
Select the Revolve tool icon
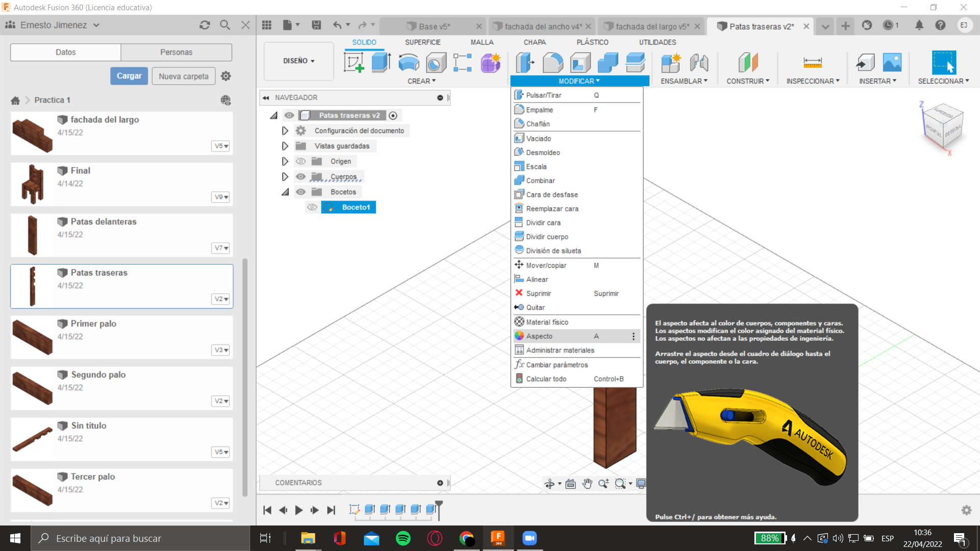click(409, 63)
